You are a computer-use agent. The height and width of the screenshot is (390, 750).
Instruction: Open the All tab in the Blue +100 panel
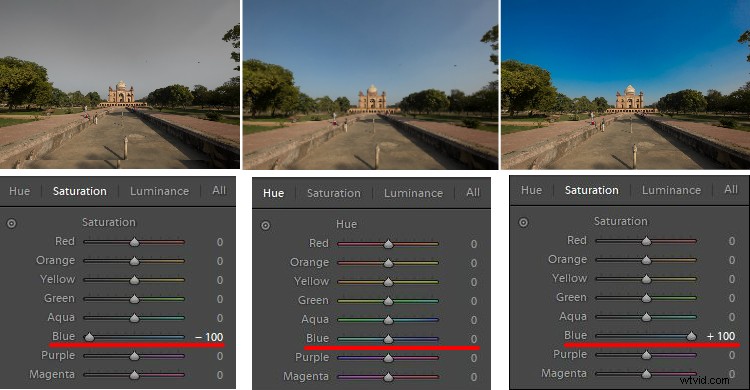(x=731, y=189)
